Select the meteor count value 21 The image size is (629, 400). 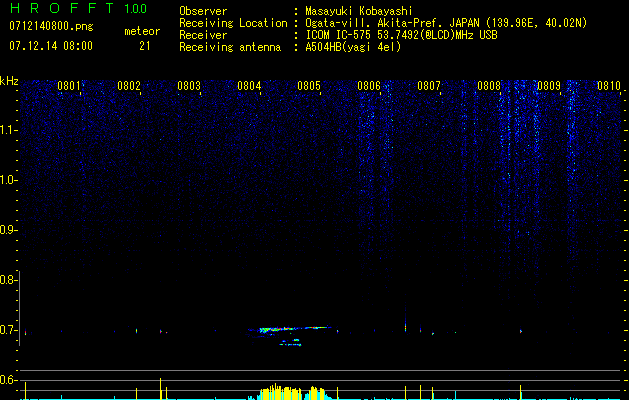[144, 46]
